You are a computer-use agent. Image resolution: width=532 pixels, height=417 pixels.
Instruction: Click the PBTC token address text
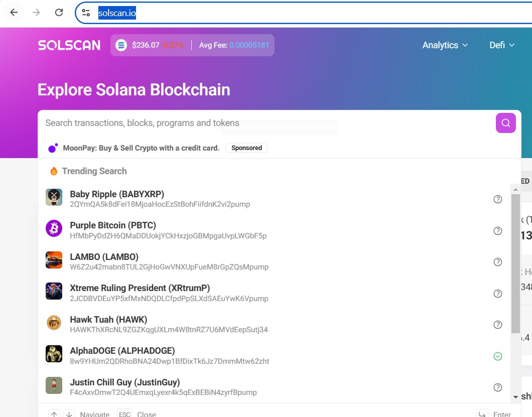pos(168,235)
